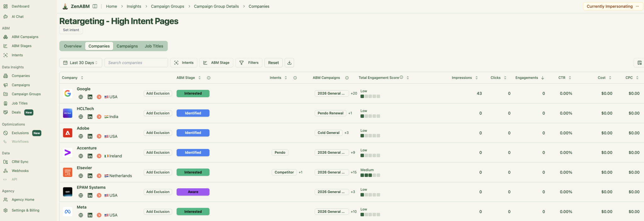Screen dimensions: 644x221
Task: Open the Last 30 Days date dropdown
Action: (81, 63)
